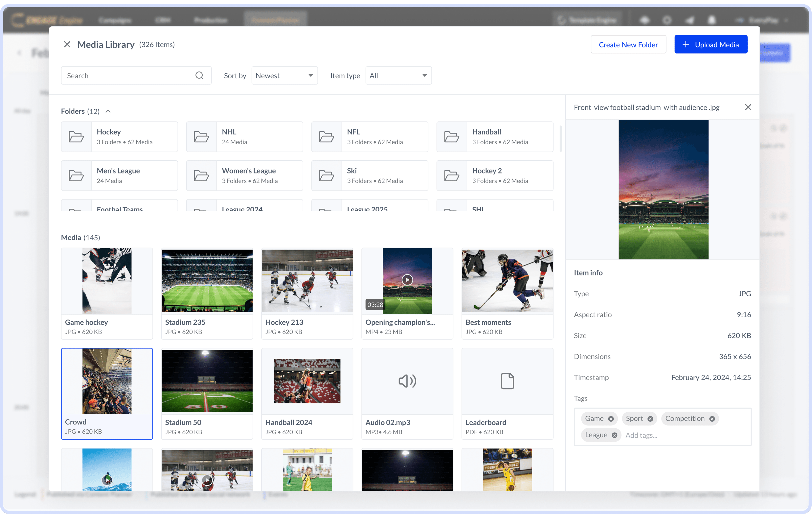The width and height of the screenshot is (812, 524).
Task: Select the Best moments thumbnail
Action: (507, 281)
